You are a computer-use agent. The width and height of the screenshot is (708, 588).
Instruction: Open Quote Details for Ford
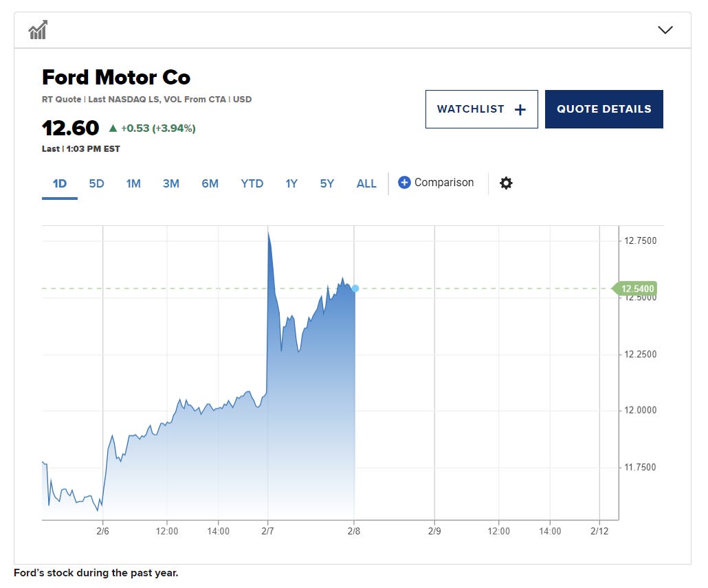coord(604,109)
